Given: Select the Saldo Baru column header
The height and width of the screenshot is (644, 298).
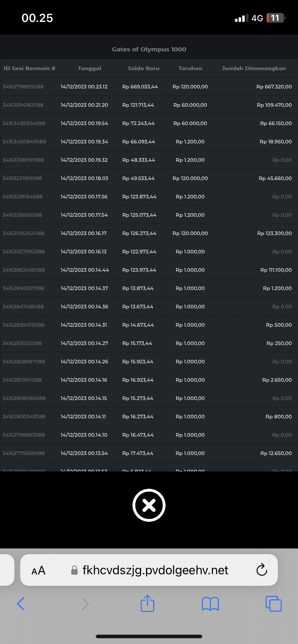Looking at the screenshot, I should 143,68.
